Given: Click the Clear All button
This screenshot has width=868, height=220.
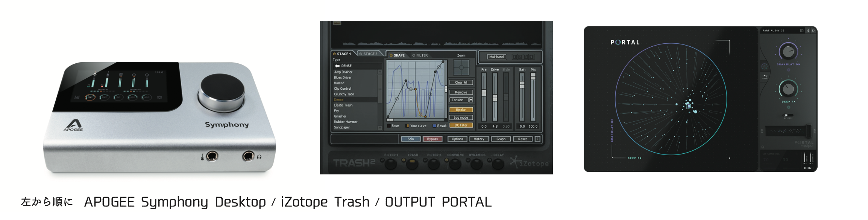Looking at the screenshot, I should (461, 82).
